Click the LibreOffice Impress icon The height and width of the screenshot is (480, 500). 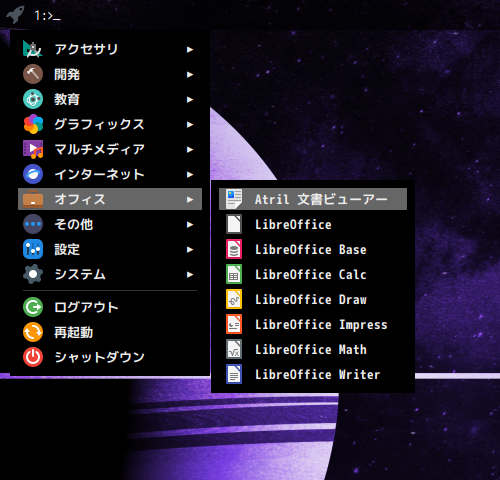[234, 324]
